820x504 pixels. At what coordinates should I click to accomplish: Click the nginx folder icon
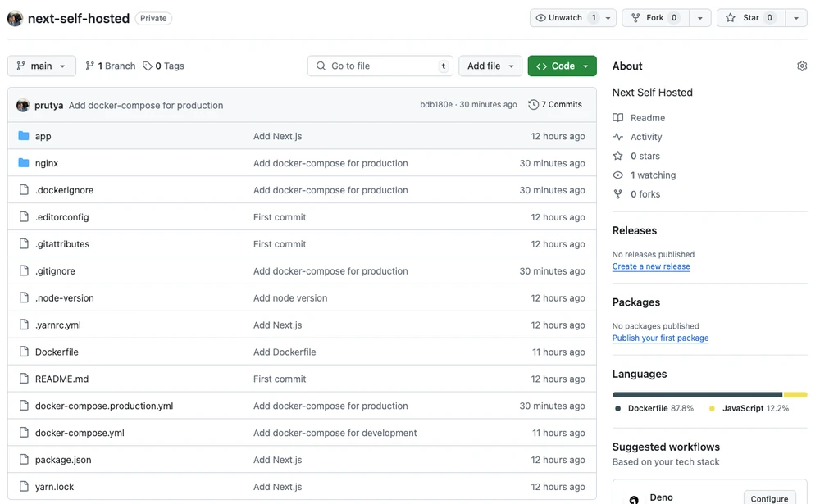pyautogui.click(x=24, y=163)
